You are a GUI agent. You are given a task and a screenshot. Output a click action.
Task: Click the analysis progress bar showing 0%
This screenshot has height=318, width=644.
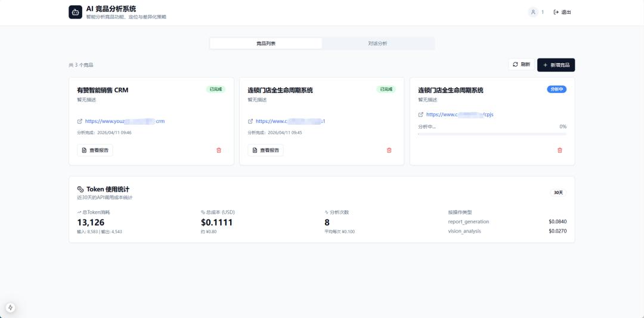[x=492, y=134]
